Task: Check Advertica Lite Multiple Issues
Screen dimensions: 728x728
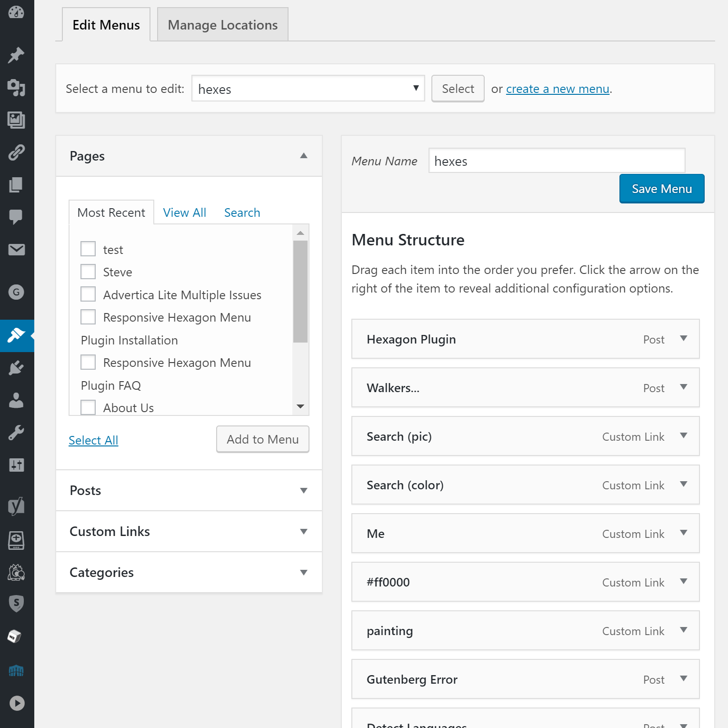Action: click(88, 294)
